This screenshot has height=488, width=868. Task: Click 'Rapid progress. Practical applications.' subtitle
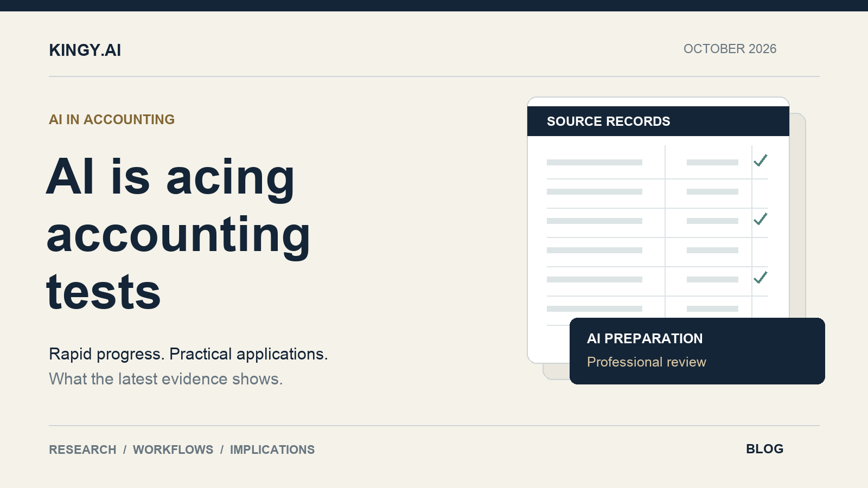point(188,354)
